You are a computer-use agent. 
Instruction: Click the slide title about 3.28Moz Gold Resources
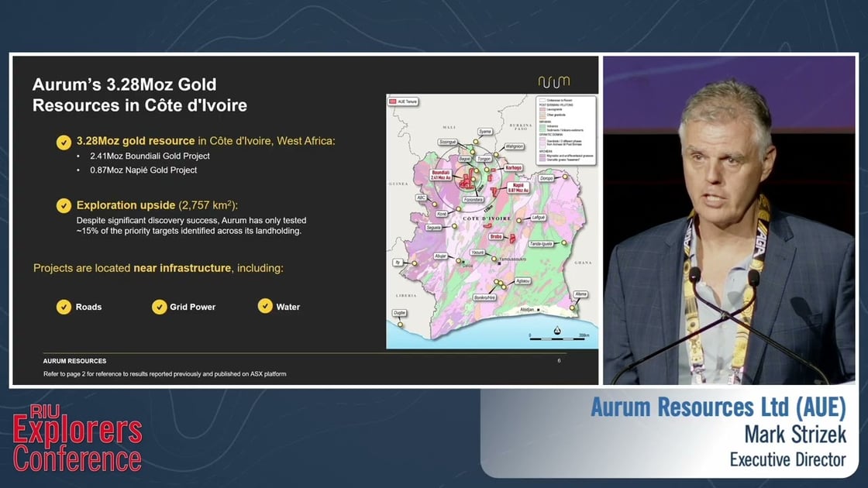click(139, 95)
